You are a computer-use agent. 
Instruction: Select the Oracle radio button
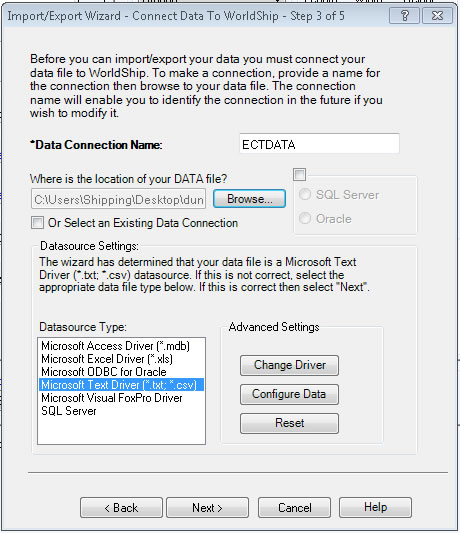[305, 218]
